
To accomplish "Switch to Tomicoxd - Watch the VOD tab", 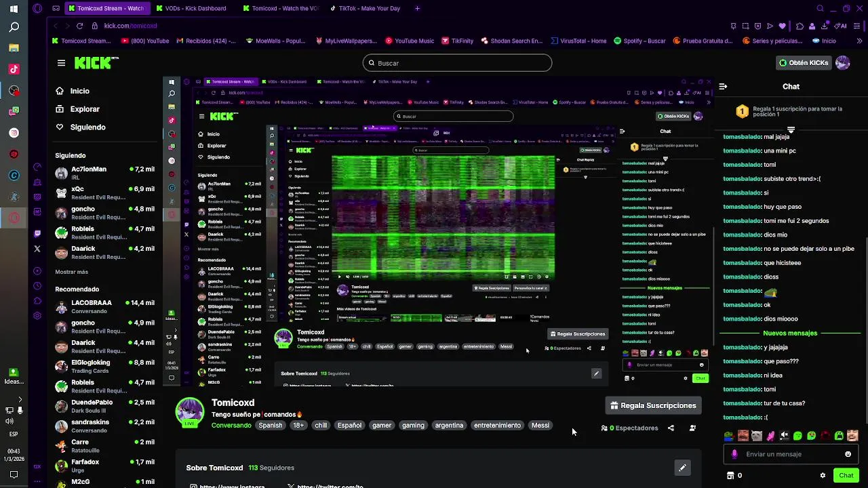I will tap(280, 9).
